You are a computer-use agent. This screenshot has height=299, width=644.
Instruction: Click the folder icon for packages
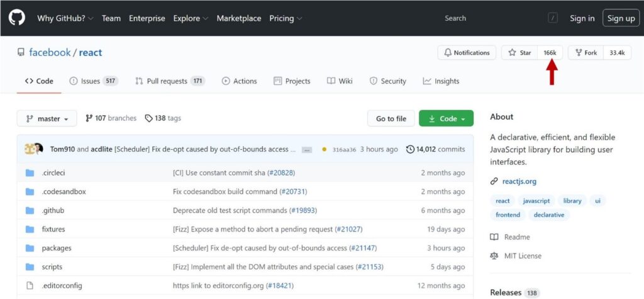click(x=30, y=248)
